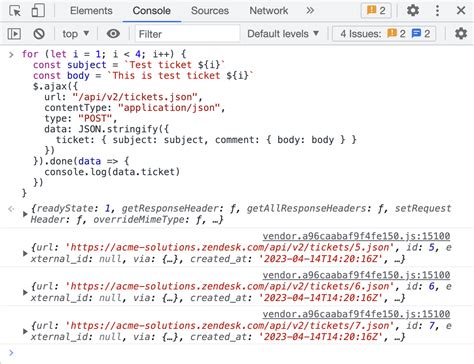Click the 'ticket: { subject: subject' code line

206,140
